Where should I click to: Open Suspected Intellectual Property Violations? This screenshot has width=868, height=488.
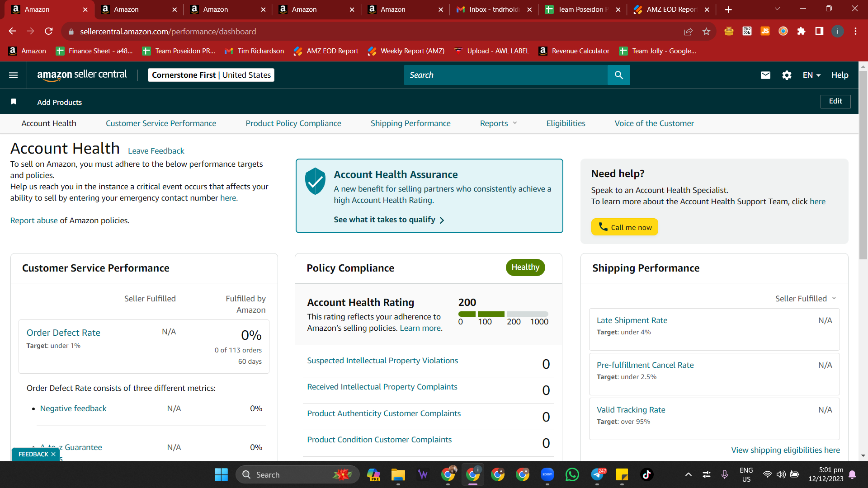click(x=382, y=361)
